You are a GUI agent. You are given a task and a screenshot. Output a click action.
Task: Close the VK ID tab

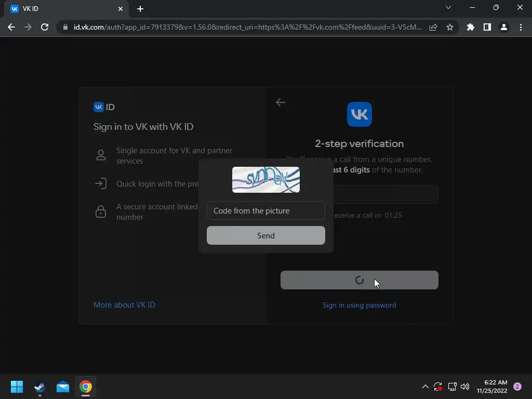coord(121,9)
